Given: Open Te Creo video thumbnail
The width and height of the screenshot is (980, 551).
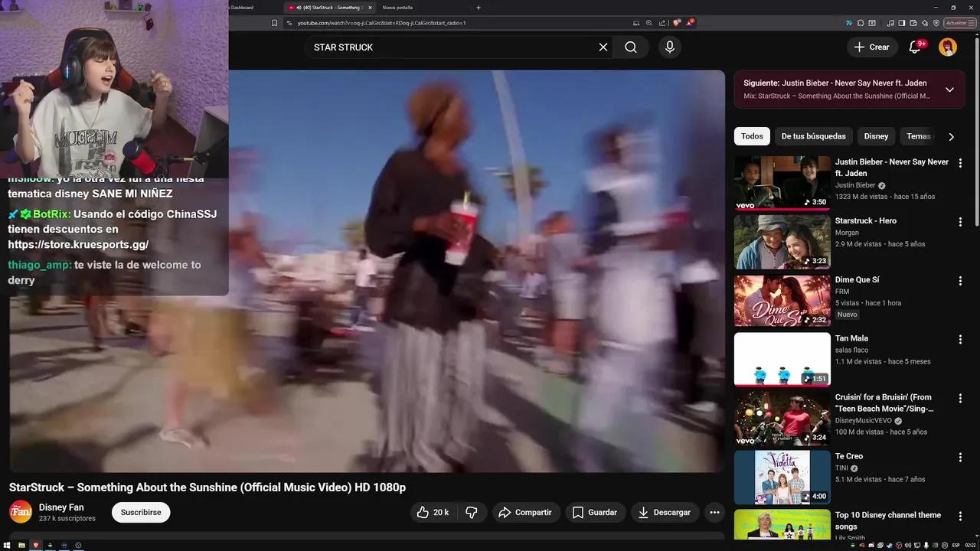Looking at the screenshot, I should coord(782,478).
